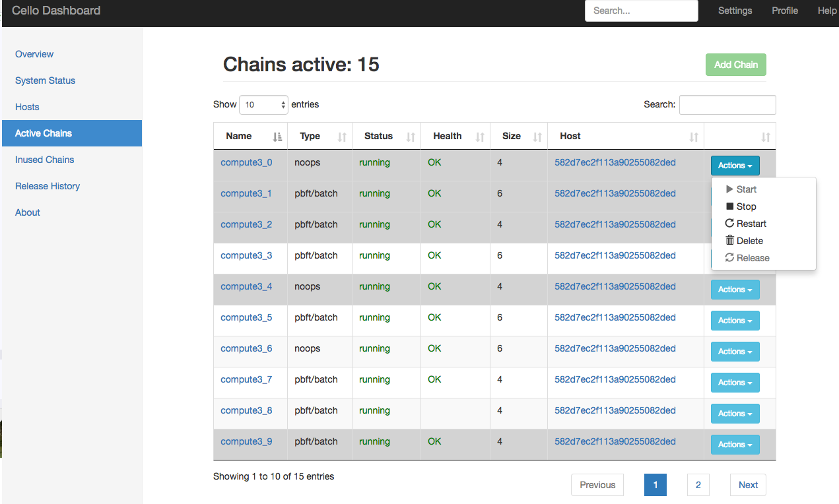Open Help in the top bar
Screen dimensions: 839x504
pyautogui.click(x=827, y=11)
